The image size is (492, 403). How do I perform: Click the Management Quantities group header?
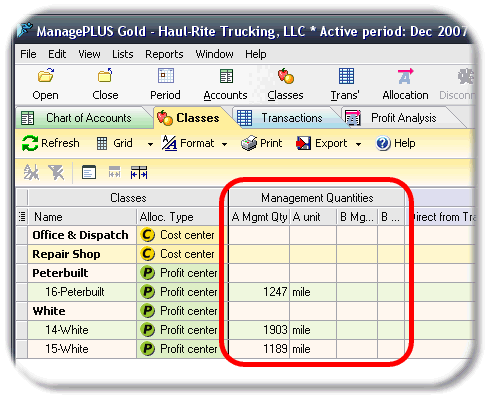[317, 198]
